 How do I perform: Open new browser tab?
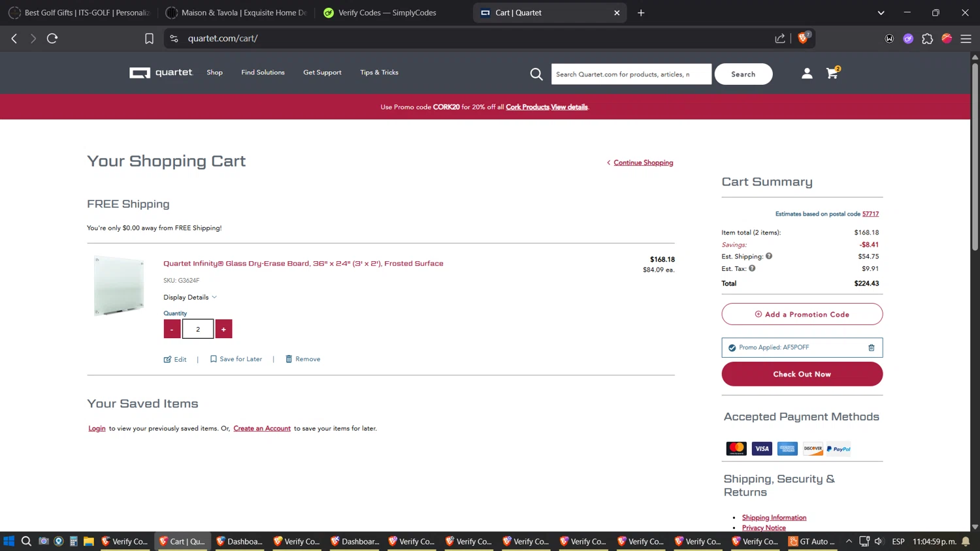pyautogui.click(x=641, y=13)
